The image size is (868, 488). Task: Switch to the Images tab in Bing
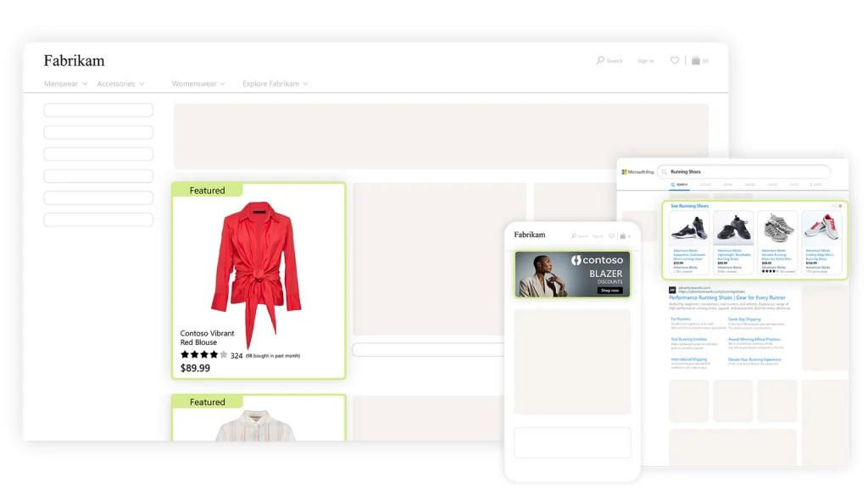click(x=748, y=185)
